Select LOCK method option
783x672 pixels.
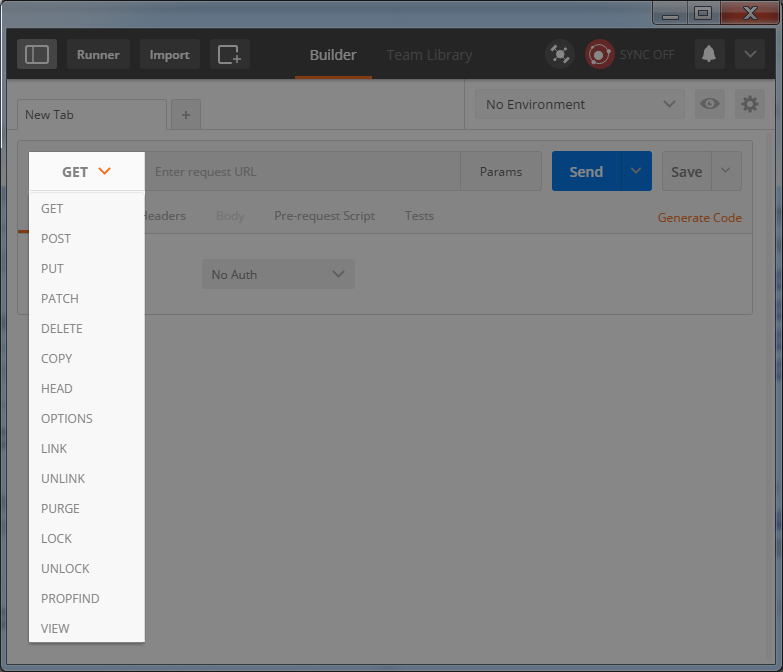pos(87,538)
